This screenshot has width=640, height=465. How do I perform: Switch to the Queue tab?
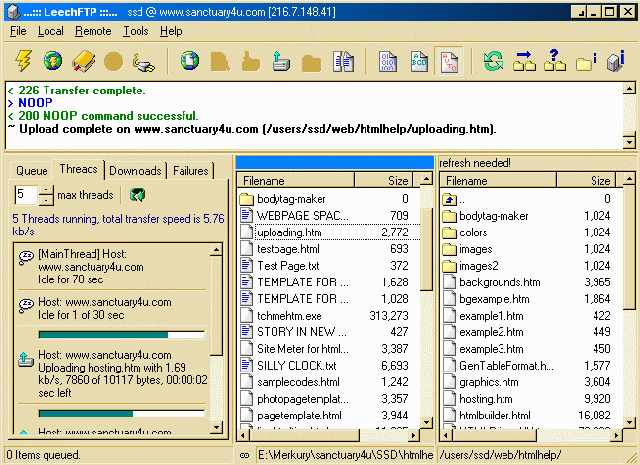pos(31,171)
